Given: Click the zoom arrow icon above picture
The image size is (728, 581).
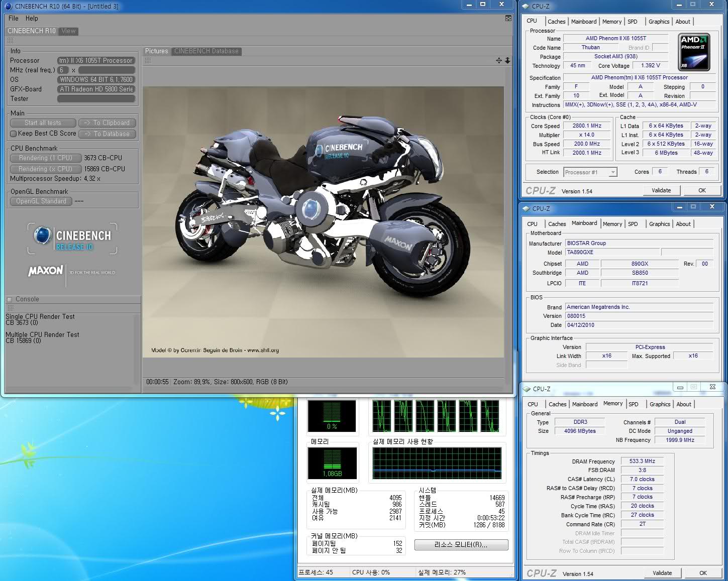Looking at the screenshot, I should [507, 60].
